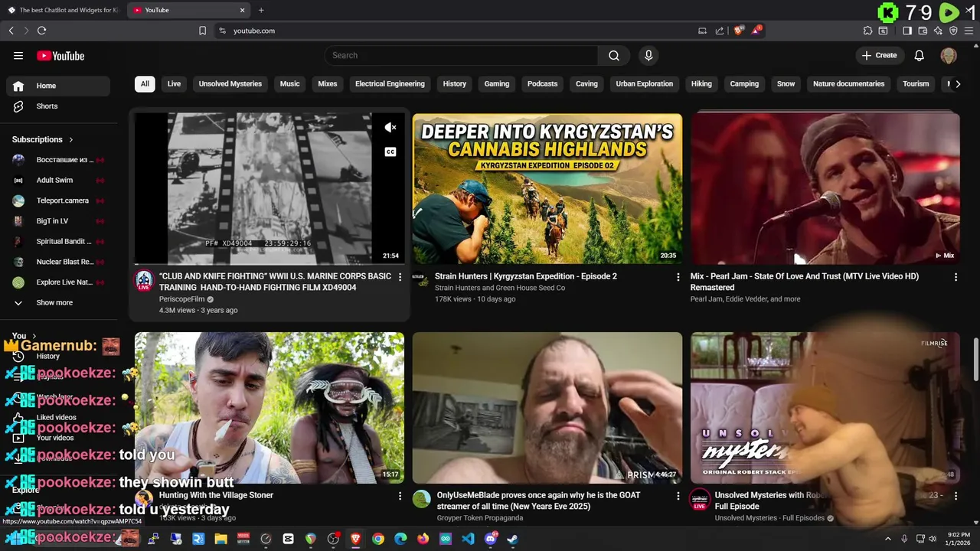Screen dimensions: 980x551
Task: Bookmark this page in the address bar
Action: click(202, 31)
